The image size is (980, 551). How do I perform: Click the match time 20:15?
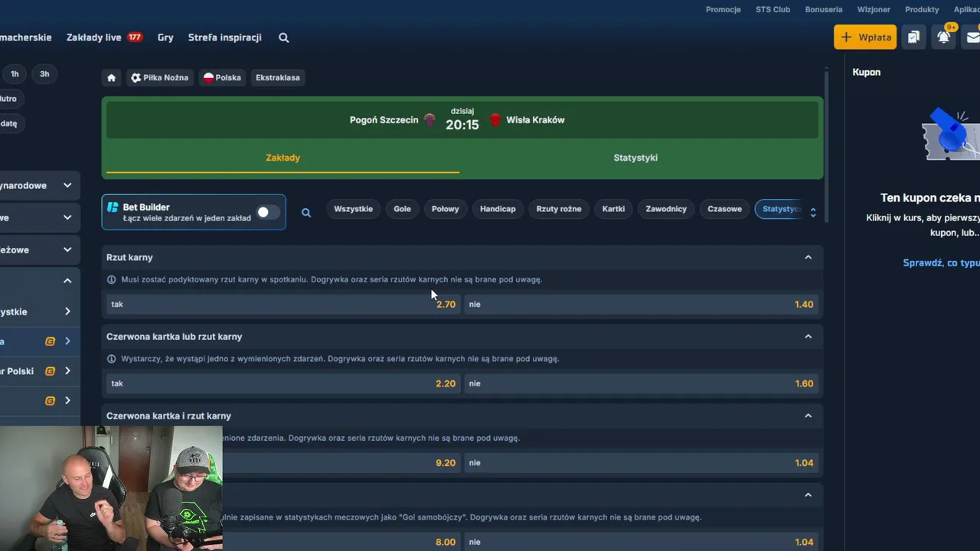tap(462, 125)
